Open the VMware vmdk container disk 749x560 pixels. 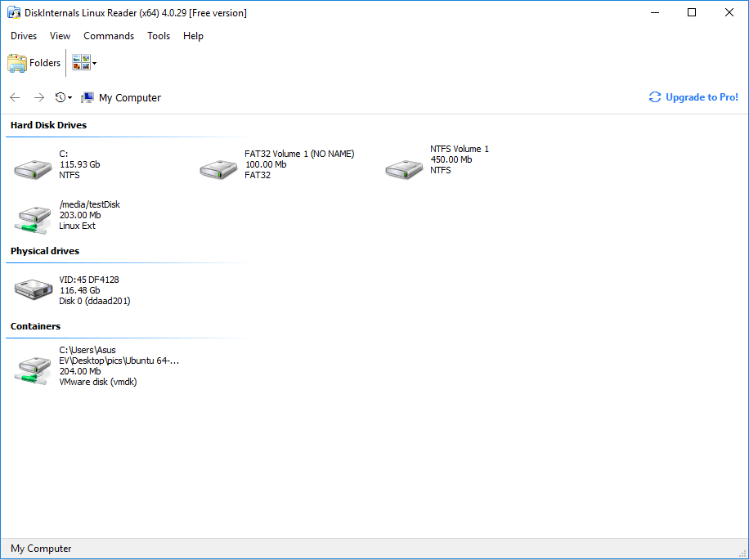coord(34,367)
